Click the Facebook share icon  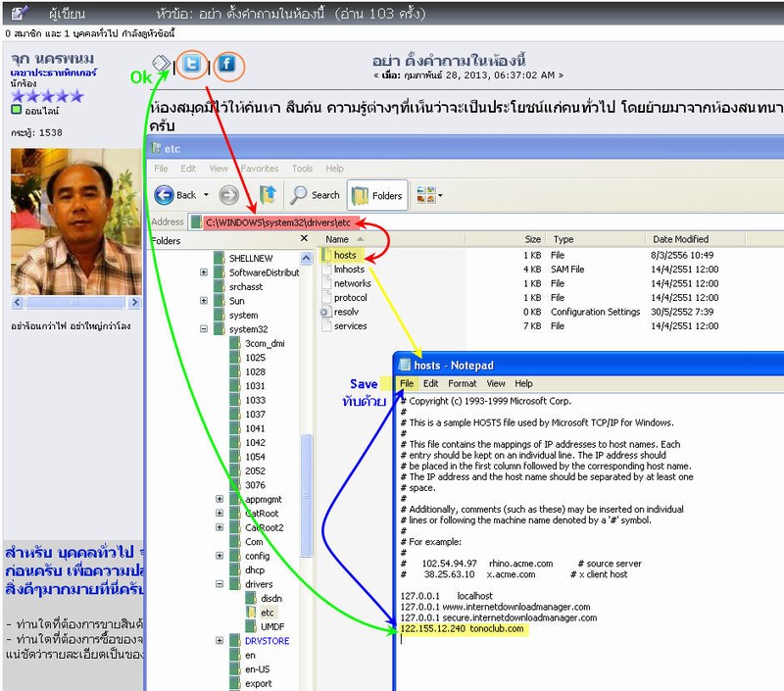click(227, 64)
